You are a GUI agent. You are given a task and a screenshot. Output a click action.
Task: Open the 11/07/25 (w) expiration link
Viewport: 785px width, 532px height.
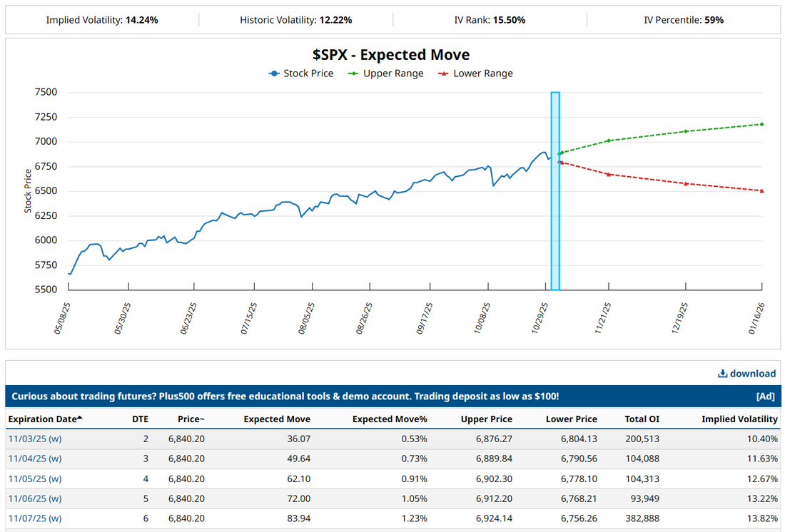point(34,518)
